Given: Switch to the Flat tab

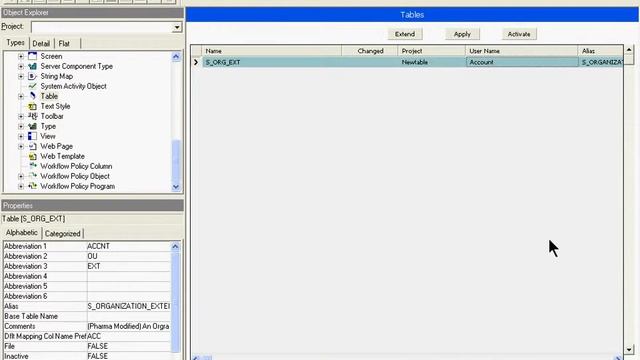Looking at the screenshot, I should pos(64,44).
